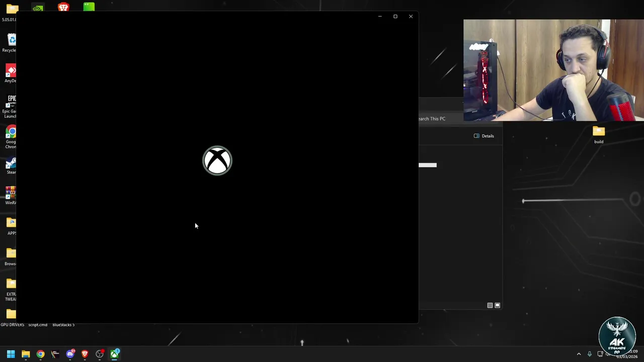
Task: Show hidden system tray icons
Action: tap(579, 354)
